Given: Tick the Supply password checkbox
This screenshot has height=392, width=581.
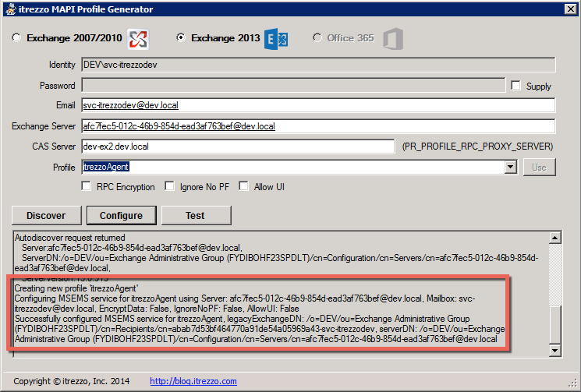Looking at the screenshot, I should tap(515, 86).
